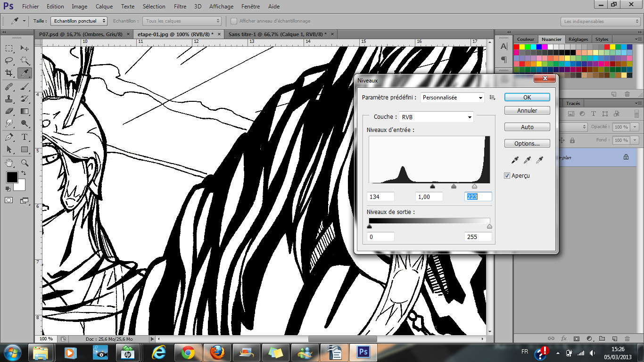Toggle lock all on layer
The width and height of the screenshot is (644, 362).
click(x=572, y=140)
